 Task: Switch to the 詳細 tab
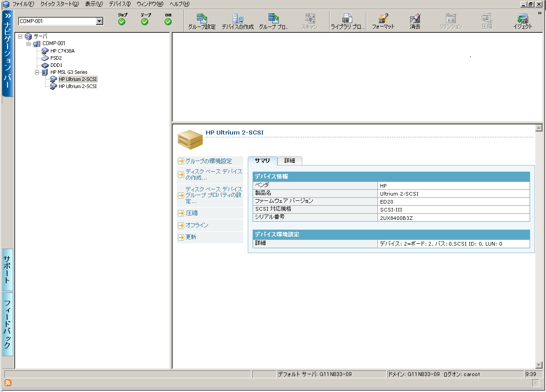290,161
